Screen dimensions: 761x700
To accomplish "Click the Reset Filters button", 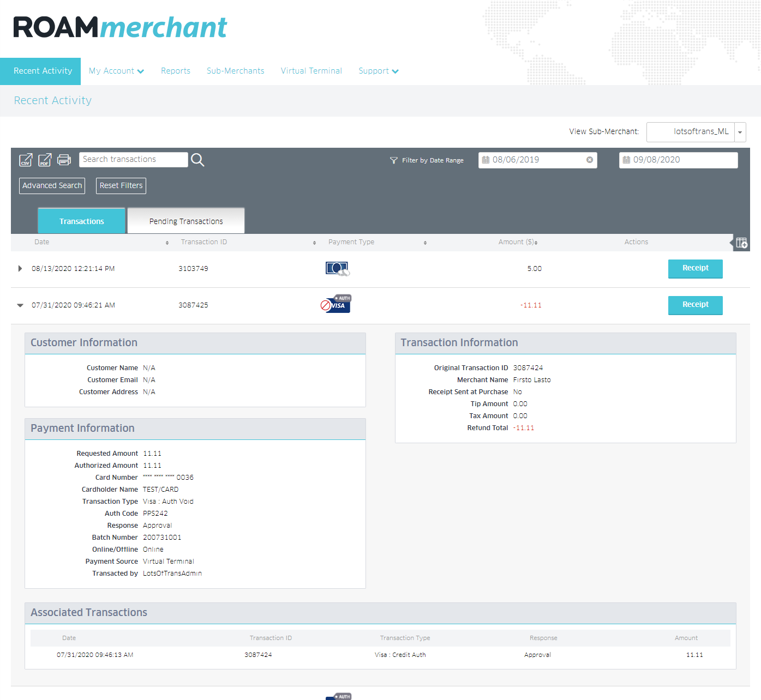I will (x=121, y=186).
